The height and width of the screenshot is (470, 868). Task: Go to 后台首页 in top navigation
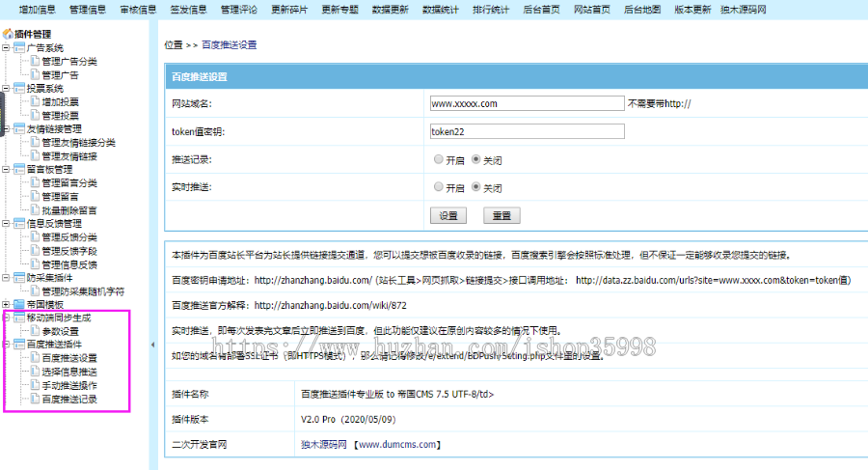[541, 10]
